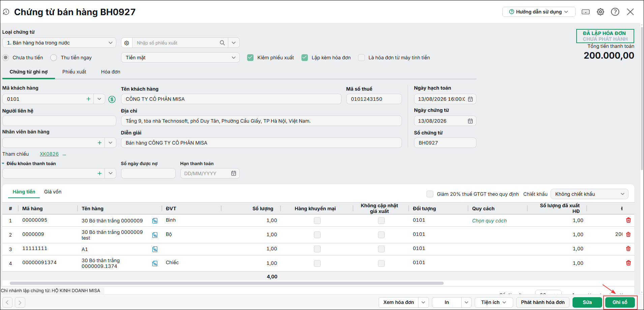Viewport: 644px width, 310px height.
Task: Click the green Sửa button
Action: pos(587,302)
